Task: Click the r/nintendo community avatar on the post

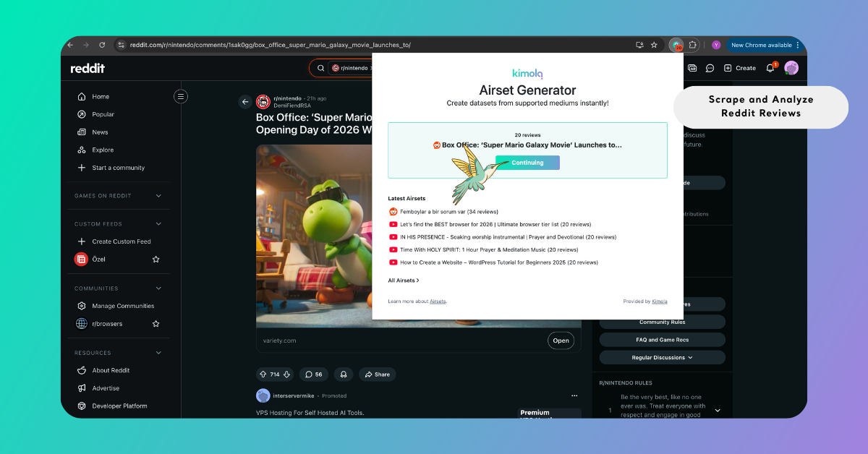Action: point(263,101)
